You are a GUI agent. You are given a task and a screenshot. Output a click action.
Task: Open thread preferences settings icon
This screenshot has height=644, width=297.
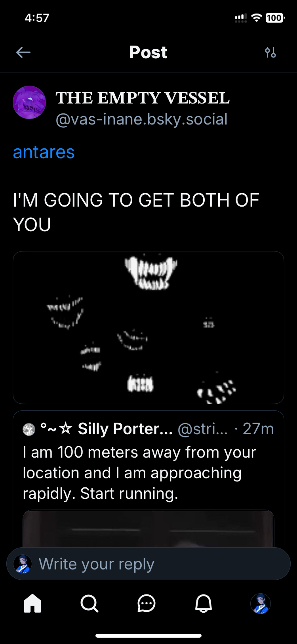[270, 52]
